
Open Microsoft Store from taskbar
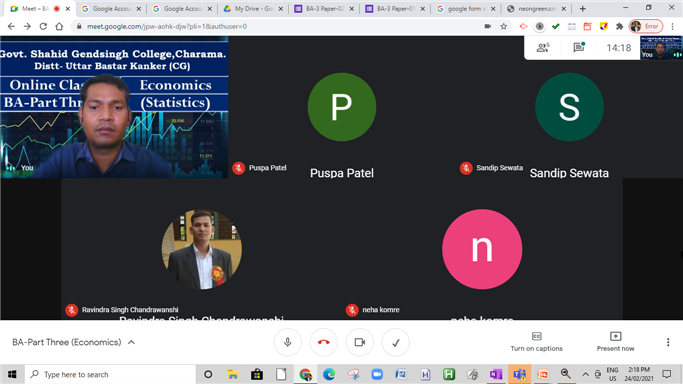pyautogui.click(x=257, y=374)
